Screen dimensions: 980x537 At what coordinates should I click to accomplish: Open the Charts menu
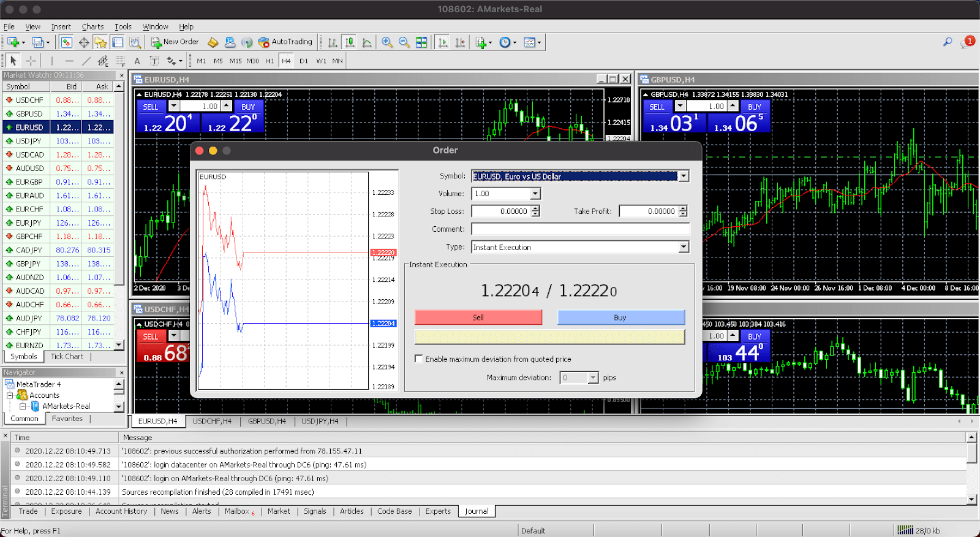(92, 26)
